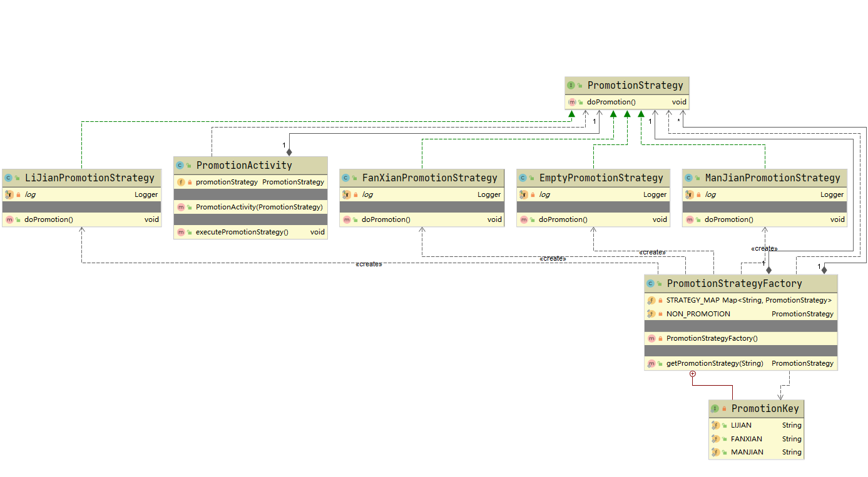This screenshot has width=868, height=477.
Task: Select the getPromotionStrategy(String) method
Action: click(x=714, y=363)
